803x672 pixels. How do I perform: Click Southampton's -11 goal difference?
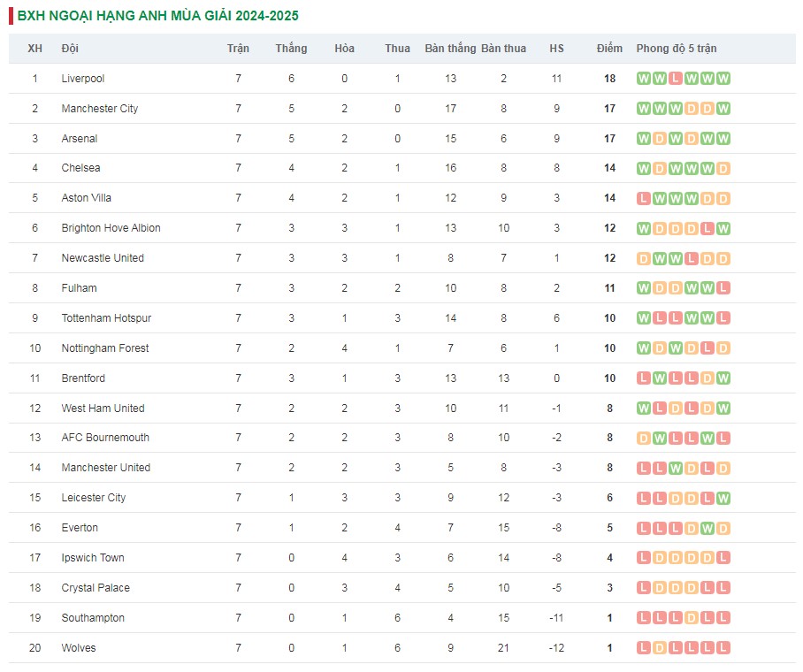coord(556,618)
